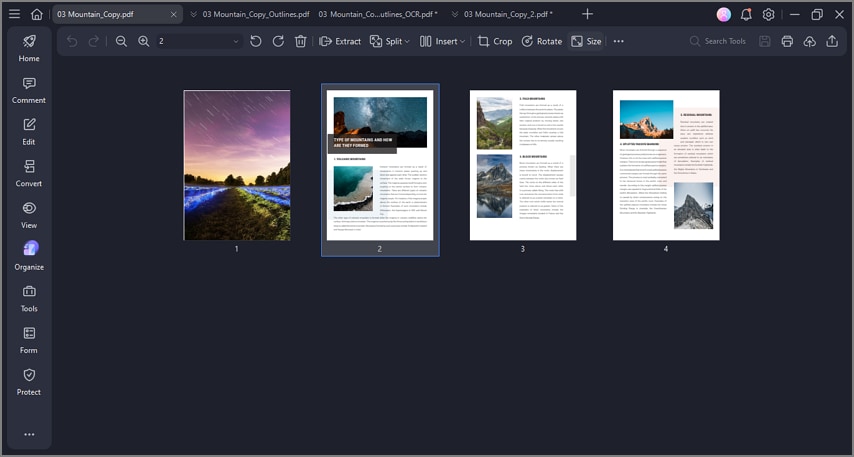Add a new tab

click(587, 14)
